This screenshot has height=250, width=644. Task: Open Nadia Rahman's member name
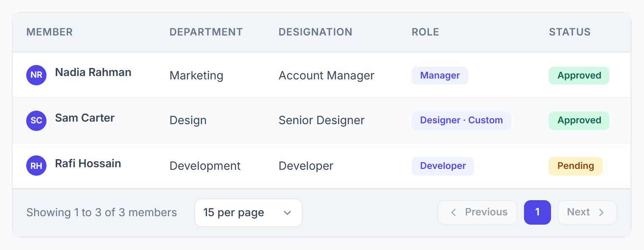(x=93, y=72)
